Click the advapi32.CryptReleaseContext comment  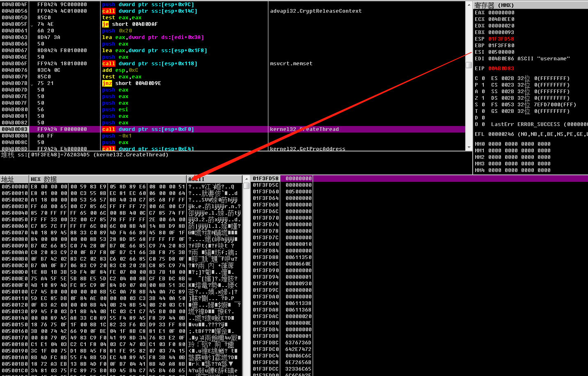tap(316, 11)
